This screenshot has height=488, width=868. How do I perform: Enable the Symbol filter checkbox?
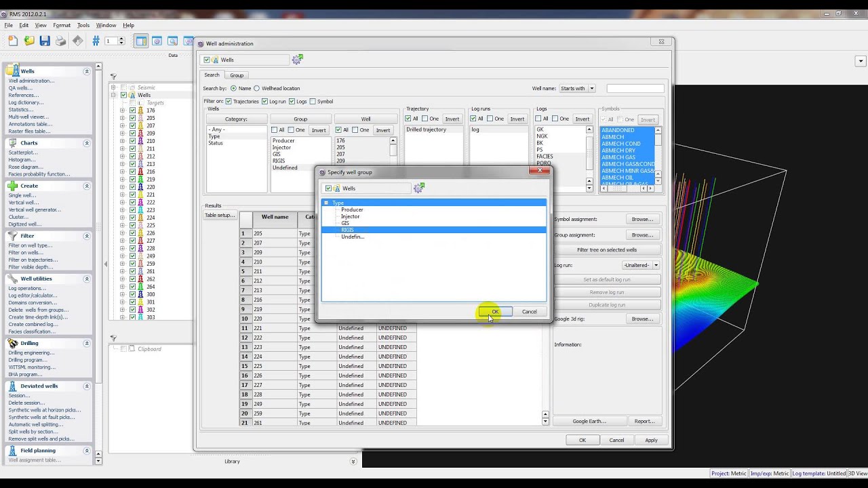[313, 102]
